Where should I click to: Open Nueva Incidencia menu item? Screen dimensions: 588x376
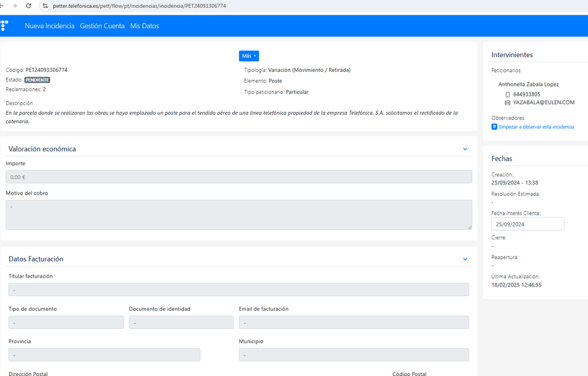click(x=49, y=26)
